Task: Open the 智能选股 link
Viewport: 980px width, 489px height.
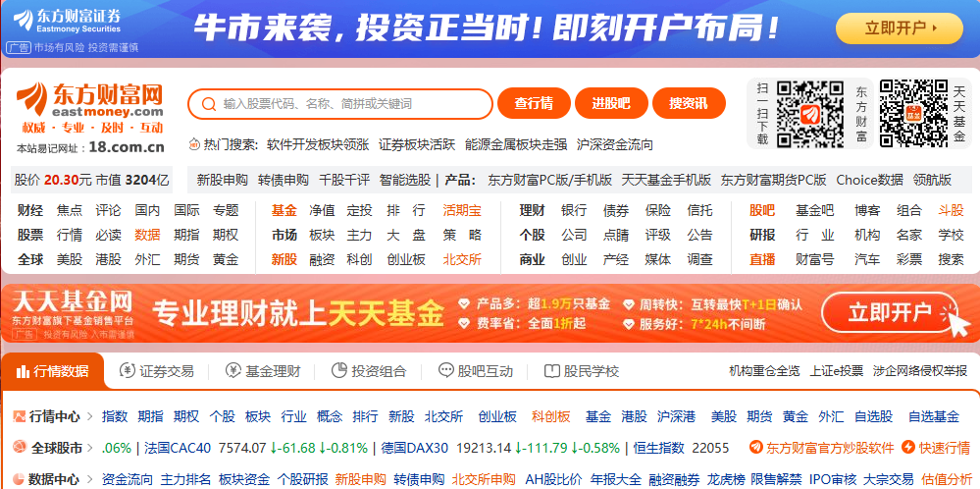Action: pyautogui.click(x=405, y=180)
